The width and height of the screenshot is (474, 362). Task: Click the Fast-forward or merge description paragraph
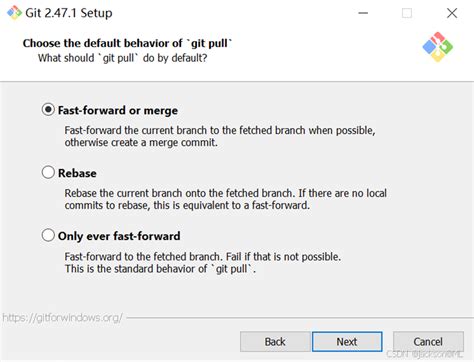pyautogui.click(x=220, y=136)
